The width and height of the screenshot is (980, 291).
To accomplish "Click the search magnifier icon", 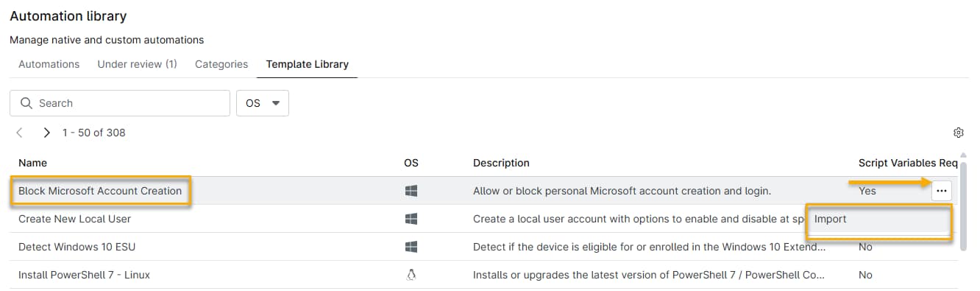I will coord(26,103).
